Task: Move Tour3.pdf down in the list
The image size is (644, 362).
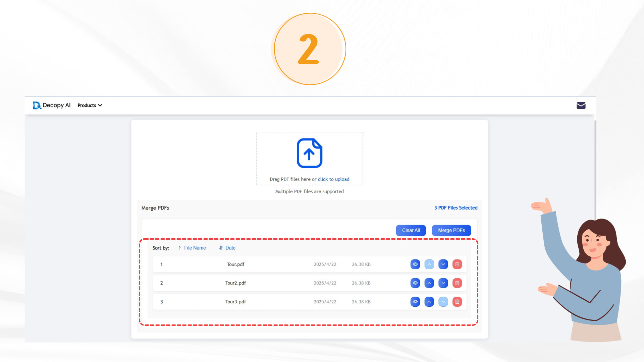Action: coord(443,302)
